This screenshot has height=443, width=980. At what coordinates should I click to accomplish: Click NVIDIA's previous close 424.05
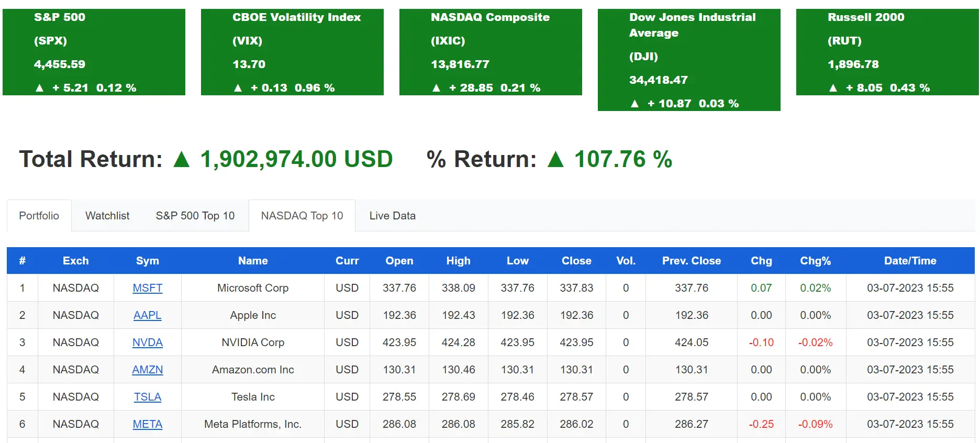point(692,342)
